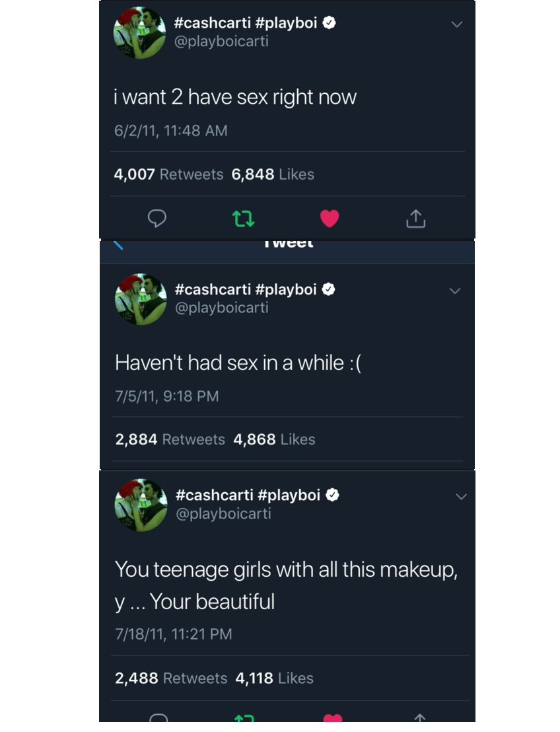Viewport: 560px width, 732px height.
Task: Open chevron menu on first tweet
Action: pyautogui.click(x=456, y=24)
